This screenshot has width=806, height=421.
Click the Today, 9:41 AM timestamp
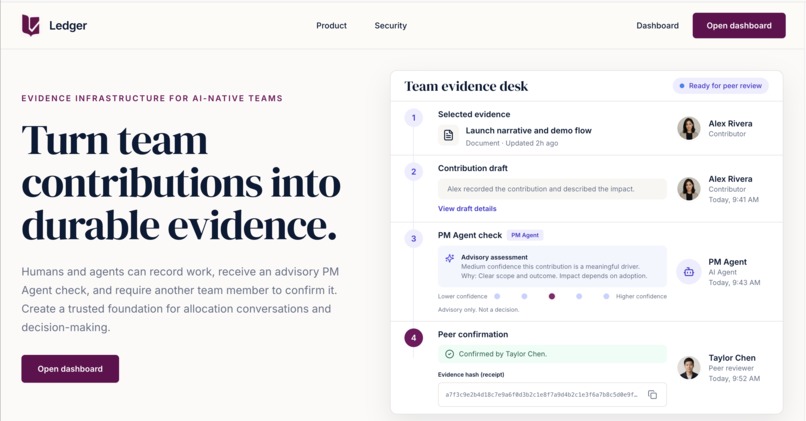734,199
